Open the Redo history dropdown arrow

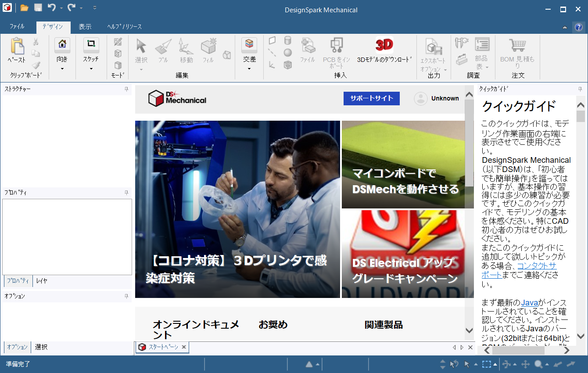click(81, 8)
